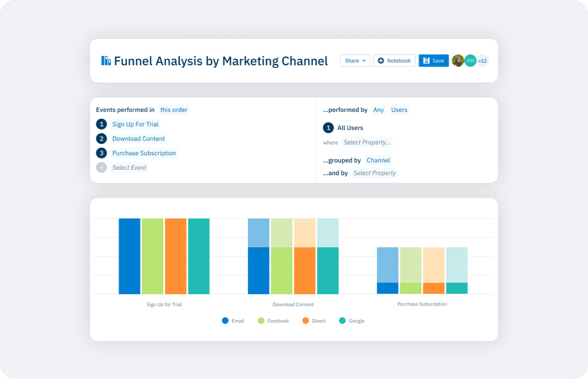The image size is (588, 379).
Task: Open the user photo avatar
Action: 458,61
